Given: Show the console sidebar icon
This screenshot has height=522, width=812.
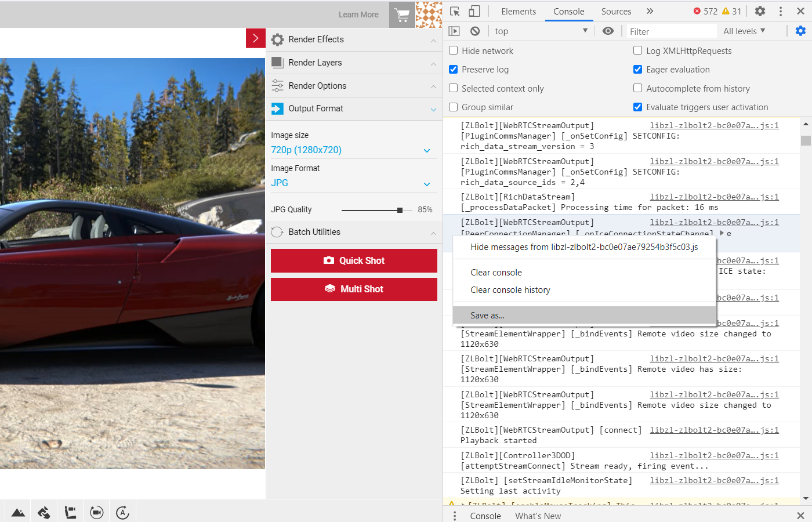Looking at the screenshot, I should [454, 31].
